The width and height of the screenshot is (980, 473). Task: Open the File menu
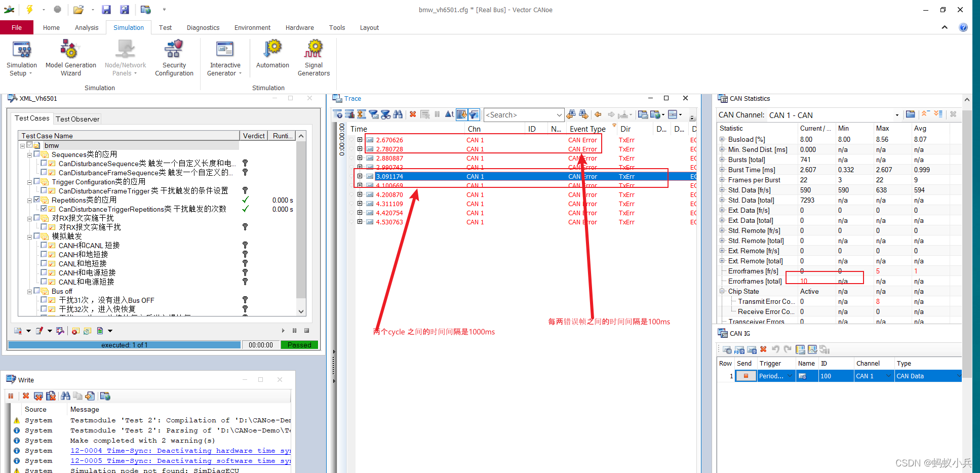[x=17, y=27]
